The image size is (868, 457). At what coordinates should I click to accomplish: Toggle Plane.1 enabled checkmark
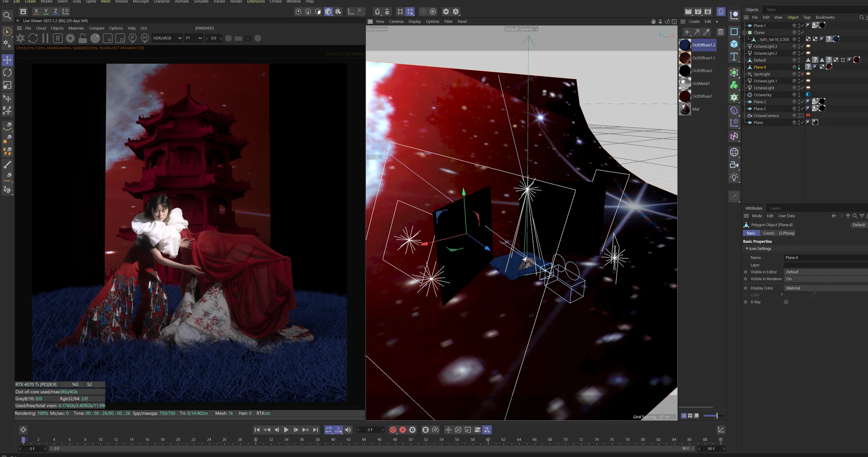(x=802, y=25)
